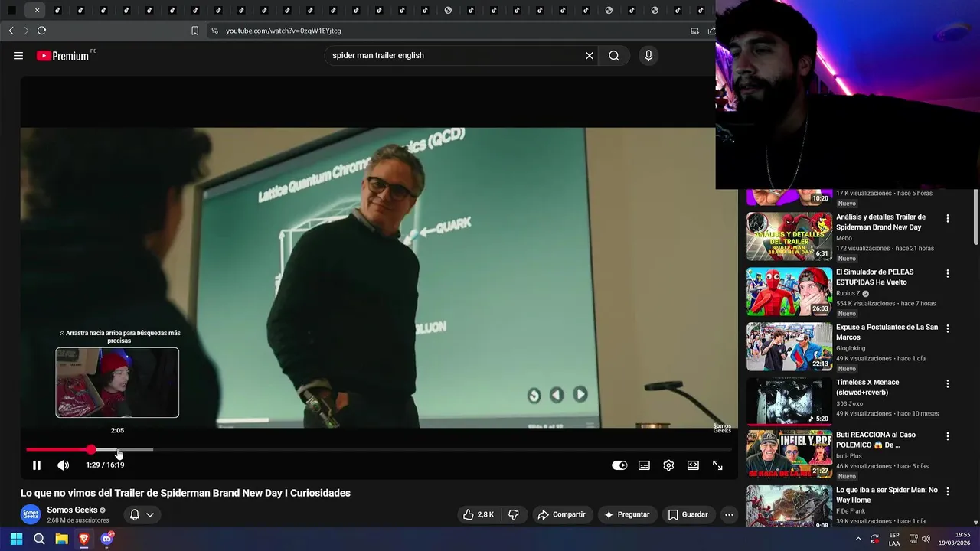The width and height of the screenshot is (980, 551).
Task: Switch to theater mode
Action: (693, 465)
